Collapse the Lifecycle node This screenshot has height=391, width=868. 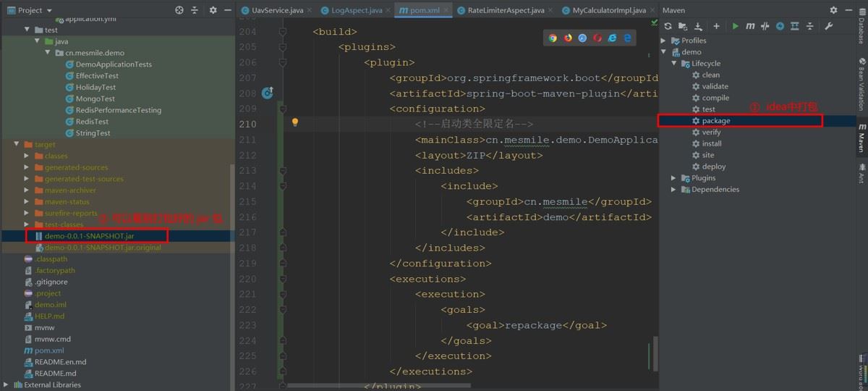pos(675,64)
